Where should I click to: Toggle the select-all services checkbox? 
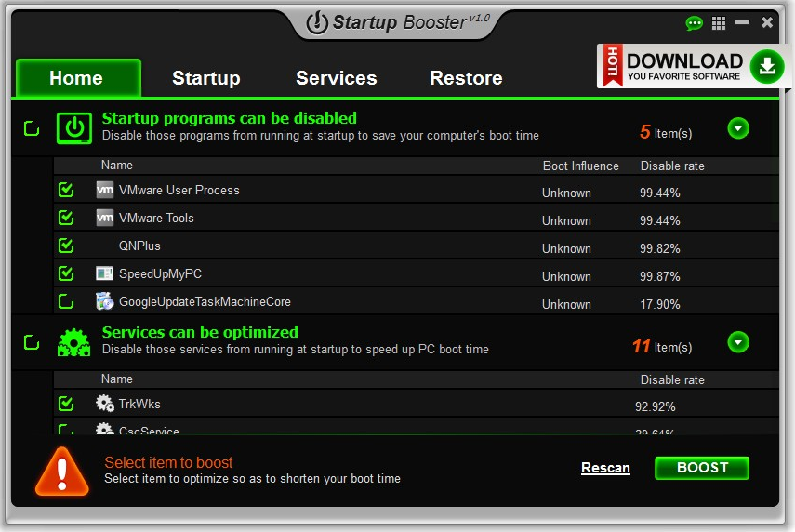32,342
